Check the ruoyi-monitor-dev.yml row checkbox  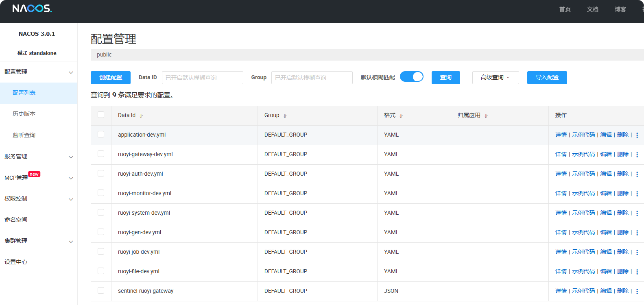101,193
